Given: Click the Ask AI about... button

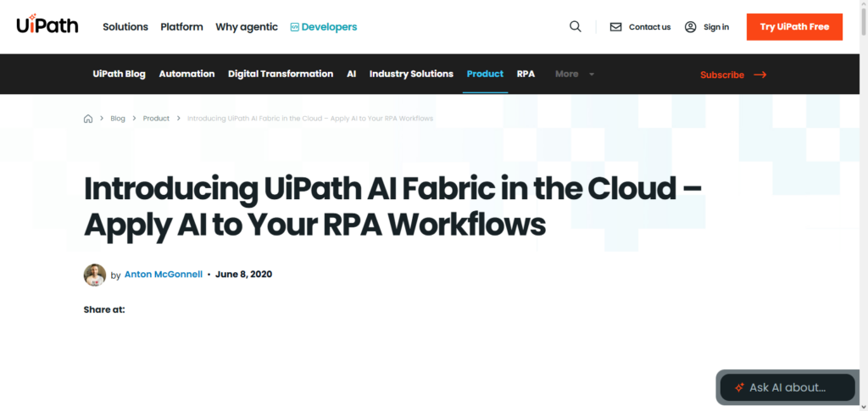Looking at the screenshot, I should [x=787, y=387].
